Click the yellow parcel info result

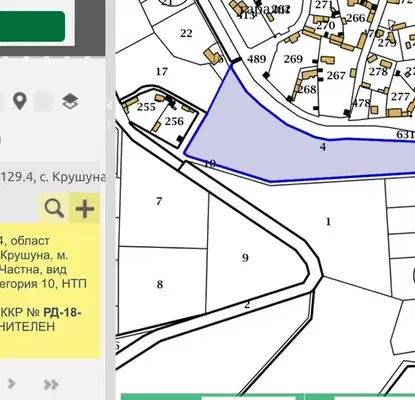(x=50, y=291)
